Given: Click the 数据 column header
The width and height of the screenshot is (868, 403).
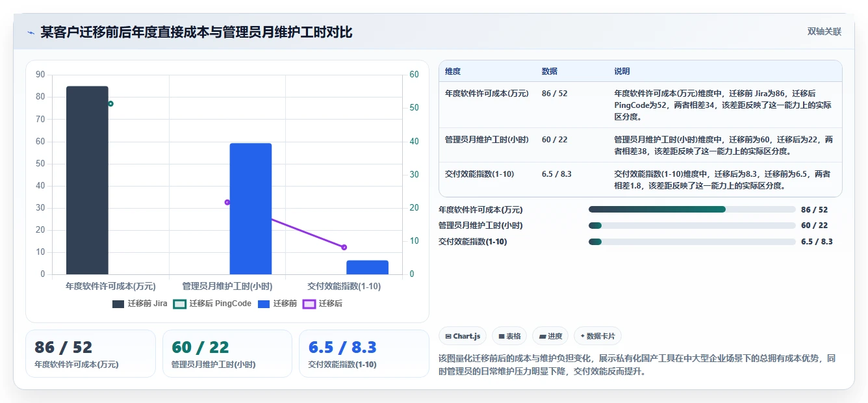Looking at the screenshot, I should pyautogui.click(x=550, y=71).
